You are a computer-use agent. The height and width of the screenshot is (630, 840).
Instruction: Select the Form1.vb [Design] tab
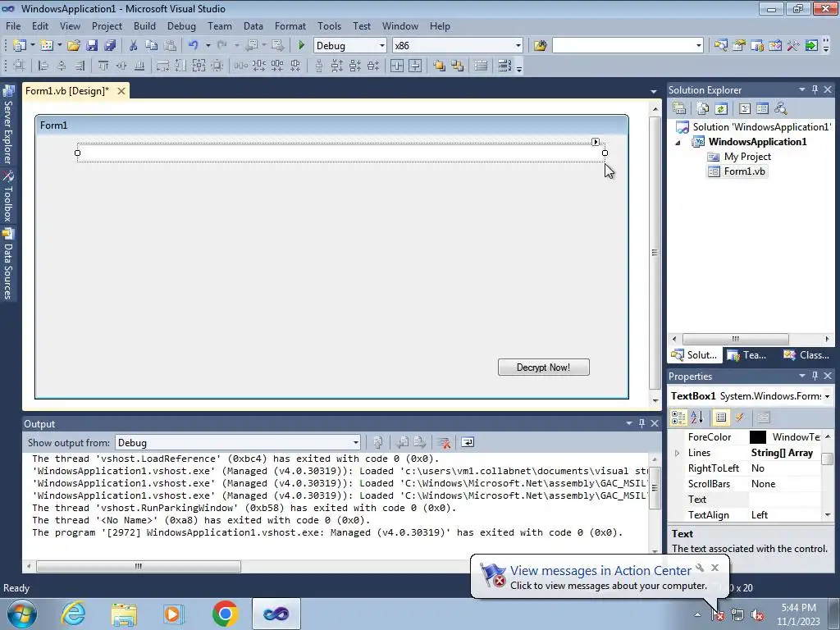[67, 91]
